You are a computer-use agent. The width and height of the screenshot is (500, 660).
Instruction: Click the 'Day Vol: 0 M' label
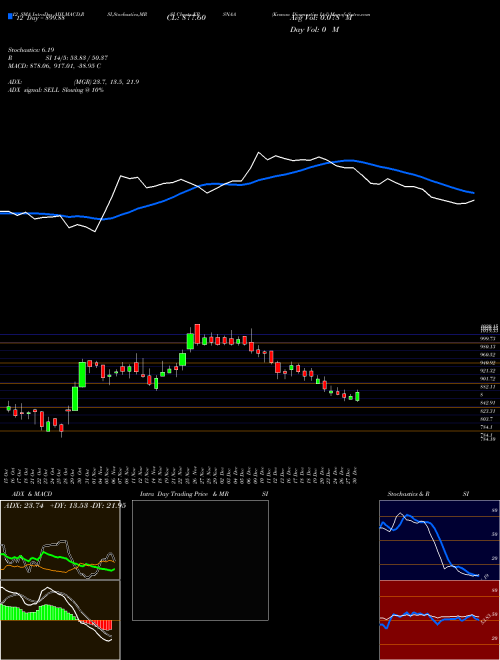[x=314, y=30]
